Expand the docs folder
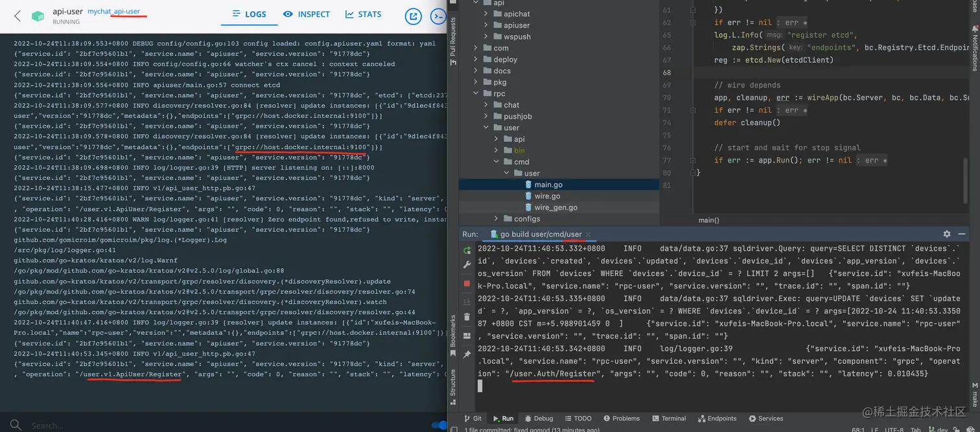This screenshot has height=432, width=980. (476, 71)
